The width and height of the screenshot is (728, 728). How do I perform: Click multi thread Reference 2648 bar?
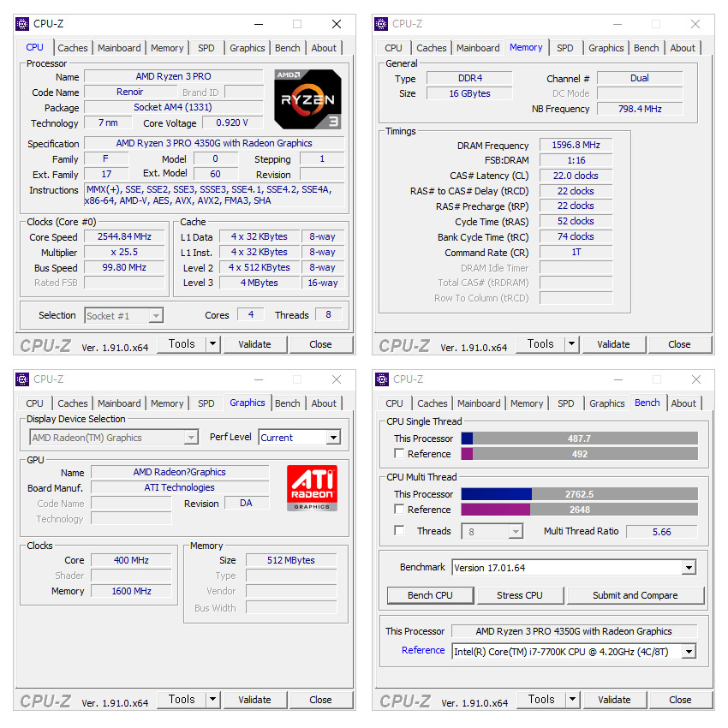(580, 510)
